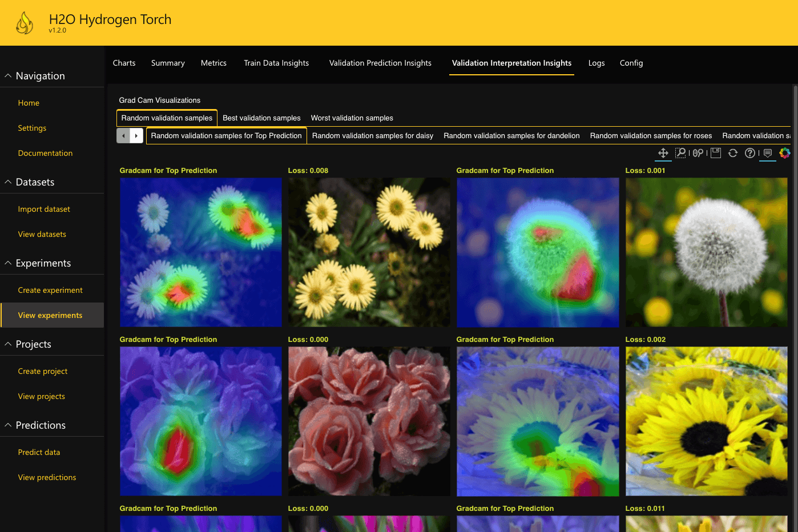Click the white dandelion image thumbnail

coord(706,252)
